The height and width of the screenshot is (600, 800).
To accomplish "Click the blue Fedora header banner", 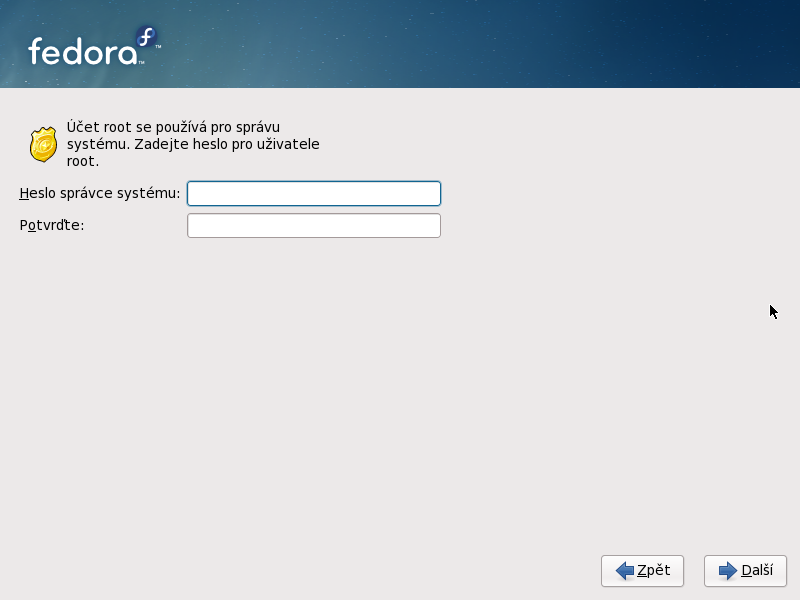I will [500, 44].
